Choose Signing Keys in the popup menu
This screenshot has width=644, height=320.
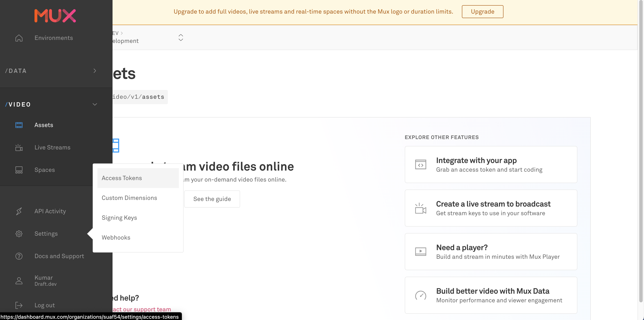point(119,218)
